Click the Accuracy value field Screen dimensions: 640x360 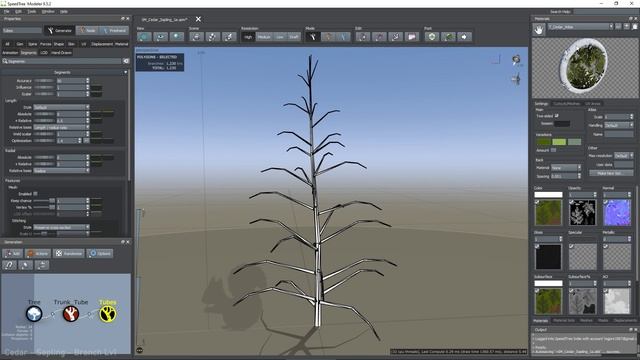point(71,81)
